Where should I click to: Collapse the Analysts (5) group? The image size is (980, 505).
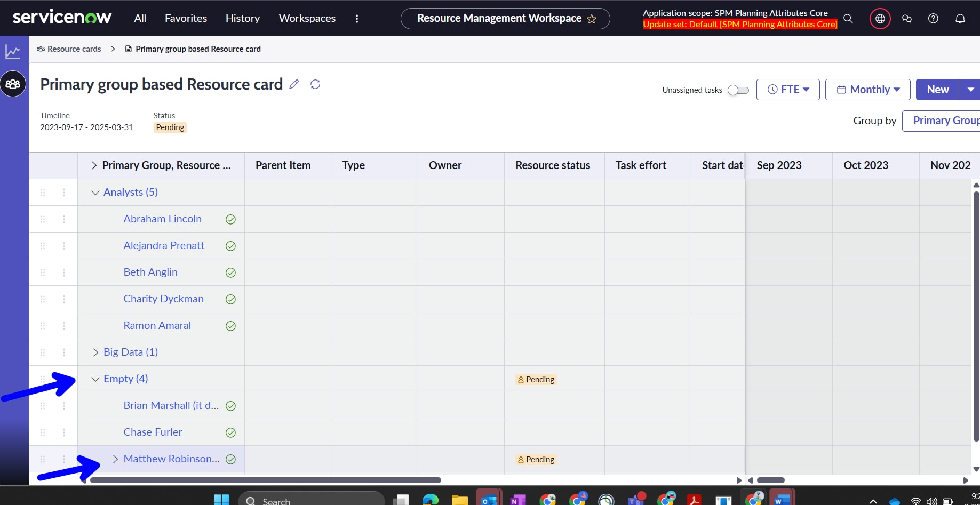(x=95, y=193)
